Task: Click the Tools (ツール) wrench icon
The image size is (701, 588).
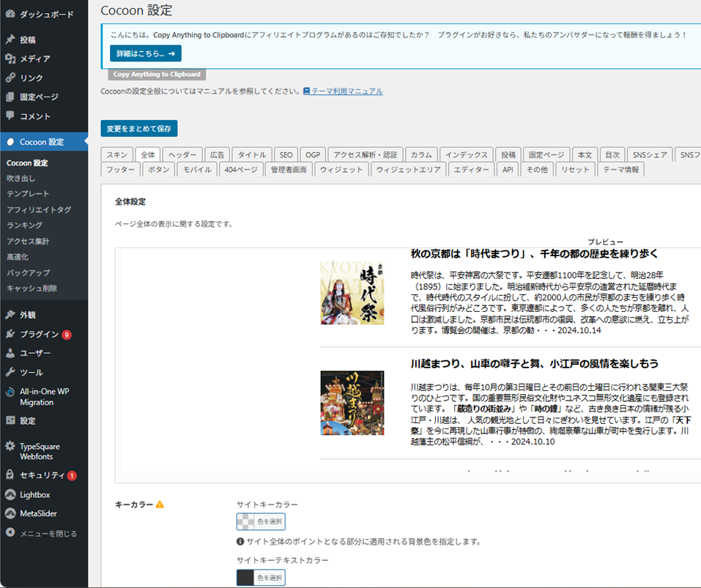Action: tap(10, 373)
